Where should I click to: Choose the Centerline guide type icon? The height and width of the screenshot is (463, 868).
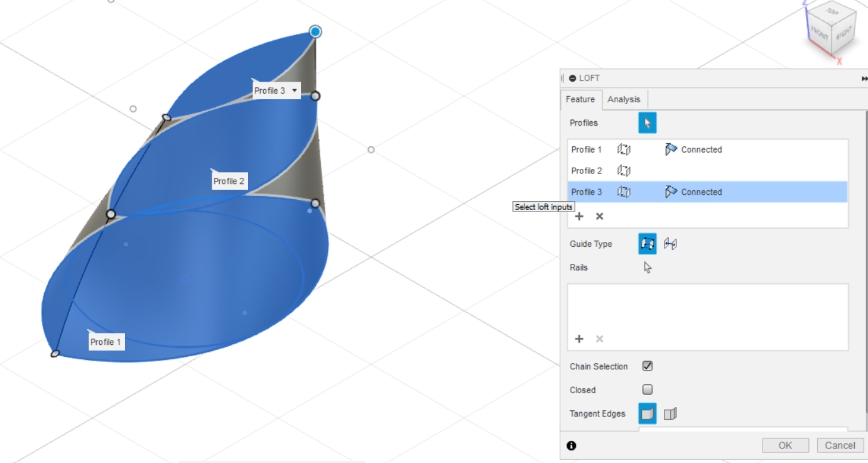[x=670, y=244]
